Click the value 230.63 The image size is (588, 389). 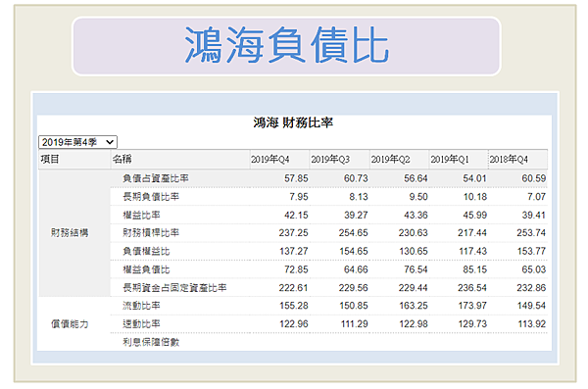tap(413, 233)
